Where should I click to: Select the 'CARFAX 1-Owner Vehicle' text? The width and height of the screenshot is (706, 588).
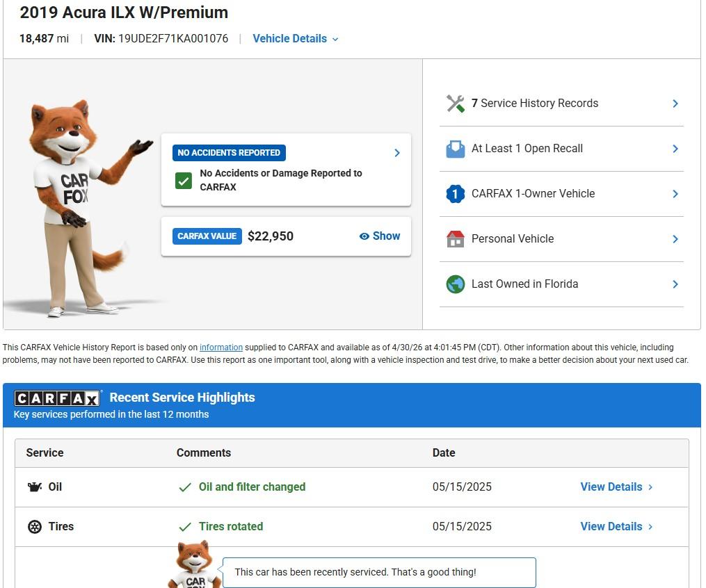pos(533,193)
